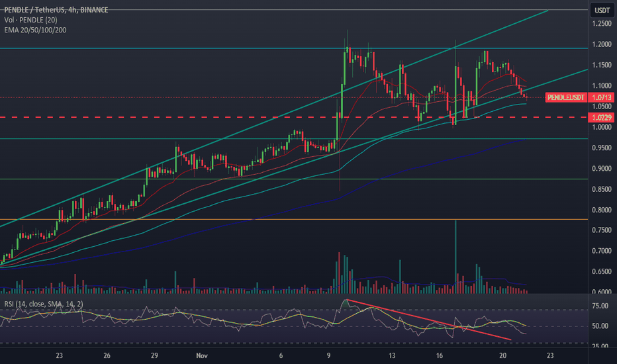
Task: Click the 9 date label on time axis
Action: click(x=328, y=356)
